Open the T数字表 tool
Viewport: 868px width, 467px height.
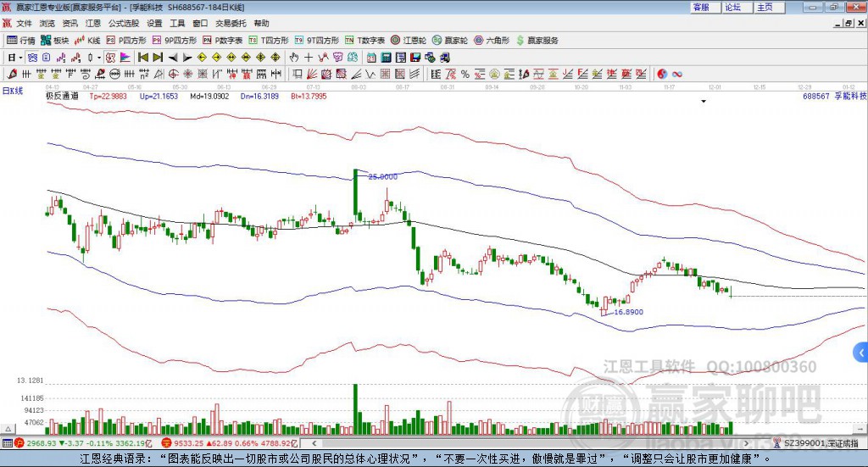click(x=364, y=41)
